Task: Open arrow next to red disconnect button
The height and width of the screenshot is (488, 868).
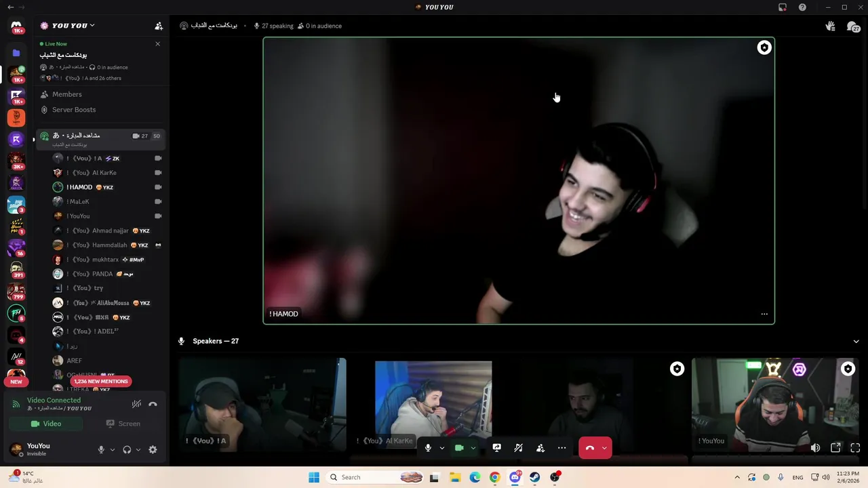Action: [x=604, y=448]
